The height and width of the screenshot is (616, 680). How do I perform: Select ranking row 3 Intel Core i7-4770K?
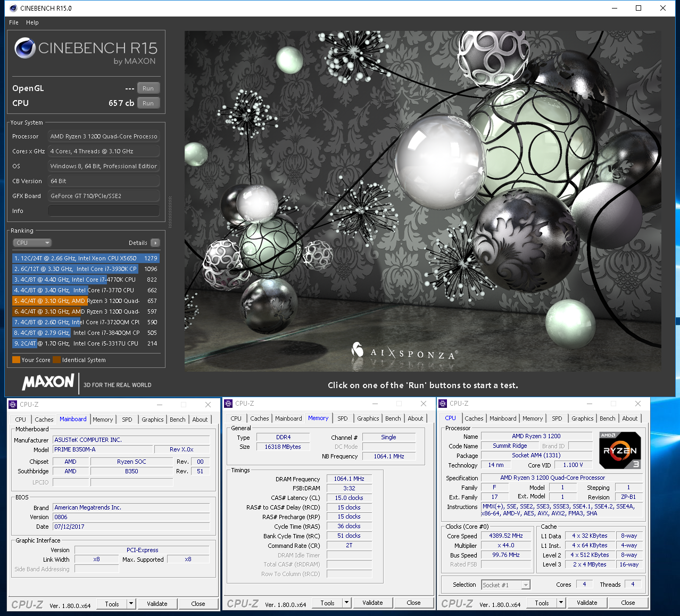tap(86, 280)
